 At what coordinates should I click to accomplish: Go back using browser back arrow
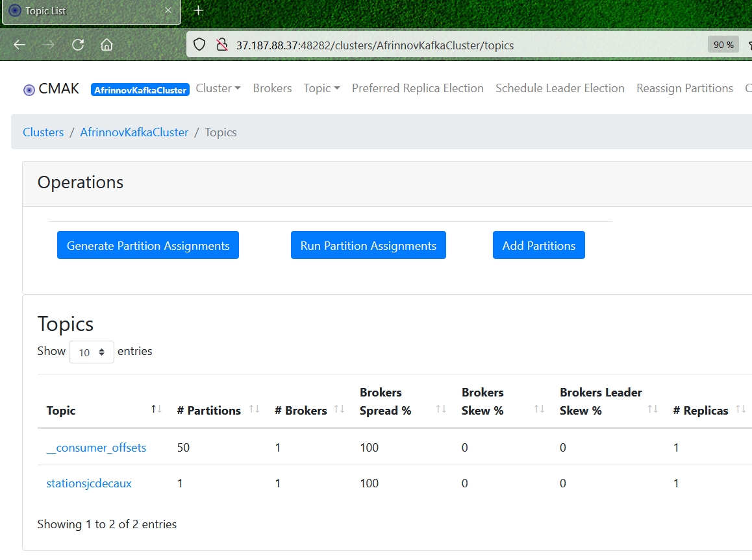point(19,45)
